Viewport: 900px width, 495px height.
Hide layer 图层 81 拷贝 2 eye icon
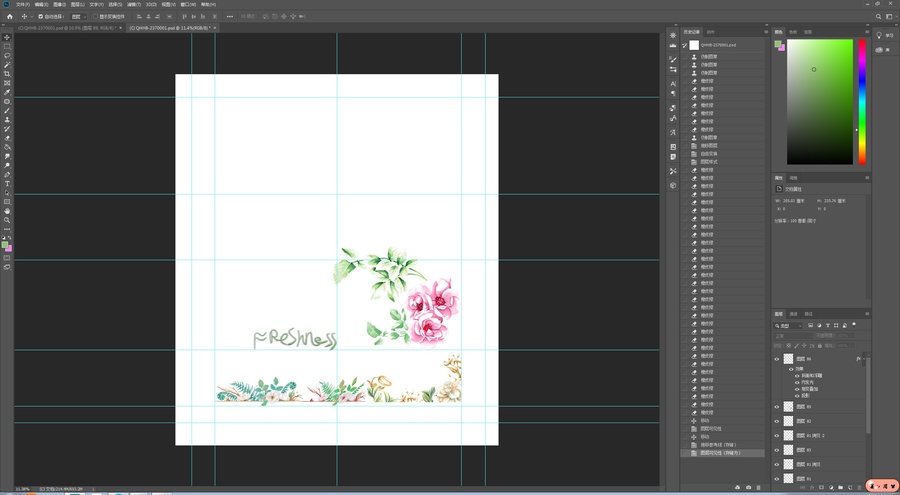pos(777,435)
